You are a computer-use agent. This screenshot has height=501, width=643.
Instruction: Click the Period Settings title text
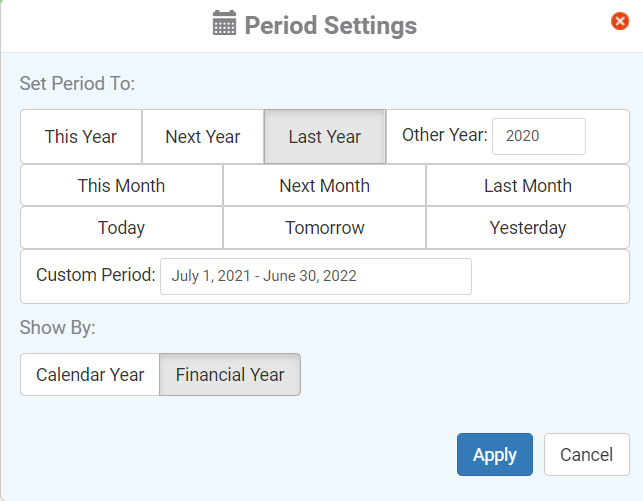click(331, 25)
